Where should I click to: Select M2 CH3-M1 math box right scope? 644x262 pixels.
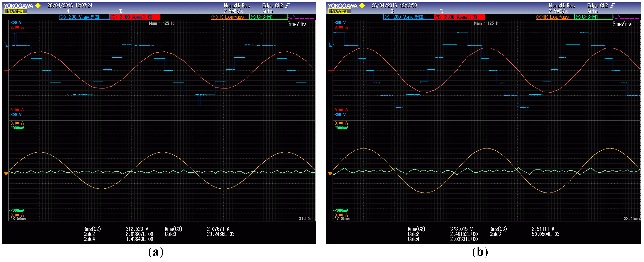593,17
